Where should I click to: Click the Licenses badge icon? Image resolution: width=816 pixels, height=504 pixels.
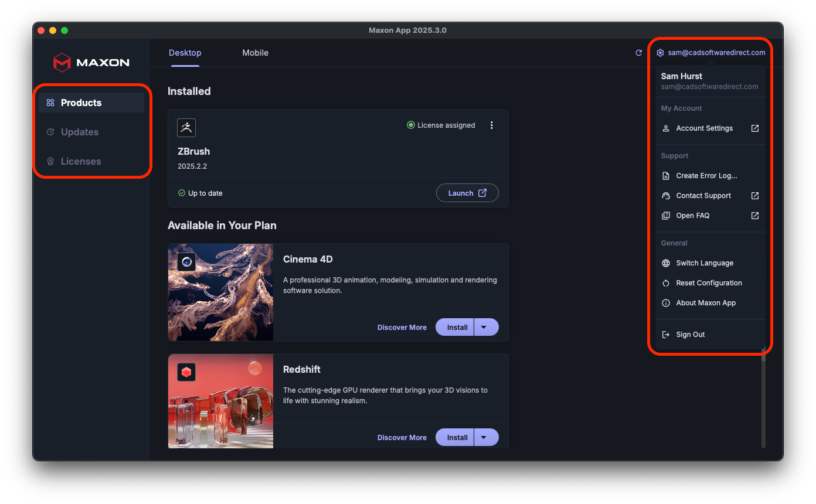pyautogui.click(x=50, y=161)
